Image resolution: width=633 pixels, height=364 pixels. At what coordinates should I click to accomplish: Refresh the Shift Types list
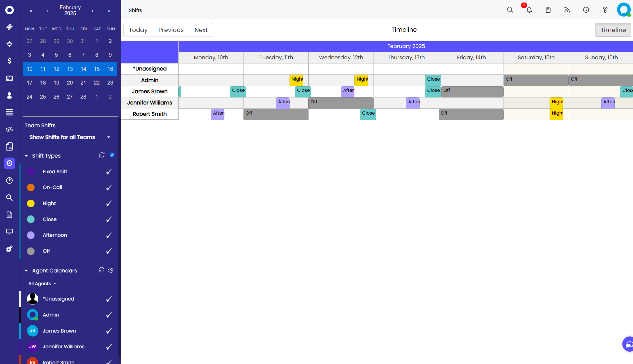pos(102,155)
